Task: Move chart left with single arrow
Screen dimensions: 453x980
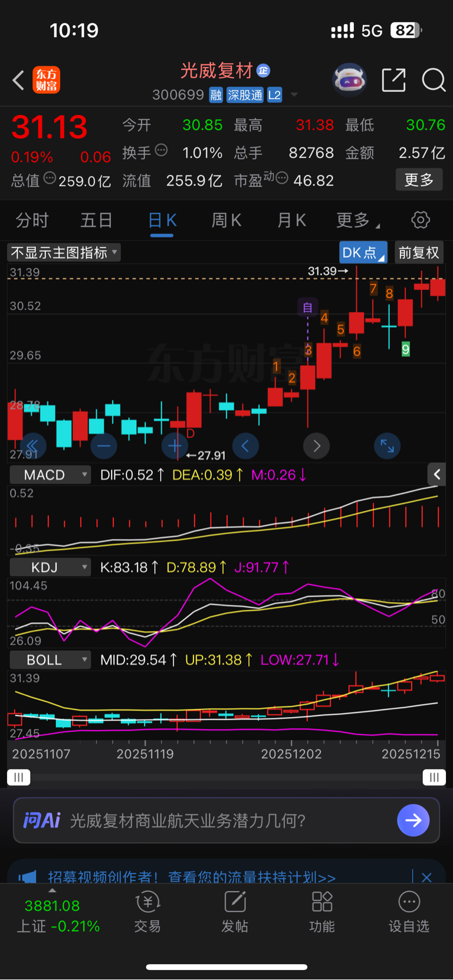Action: [245, 446]
